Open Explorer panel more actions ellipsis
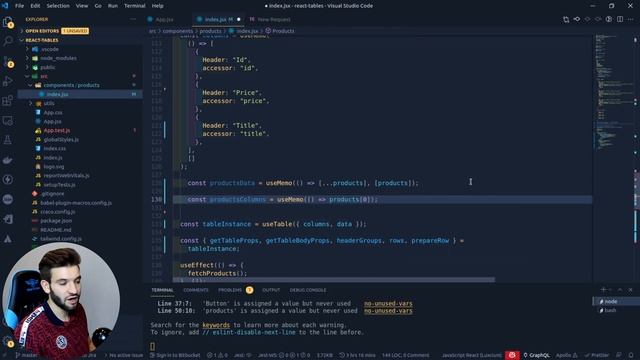Screen dimensions: 640x360 133,19
